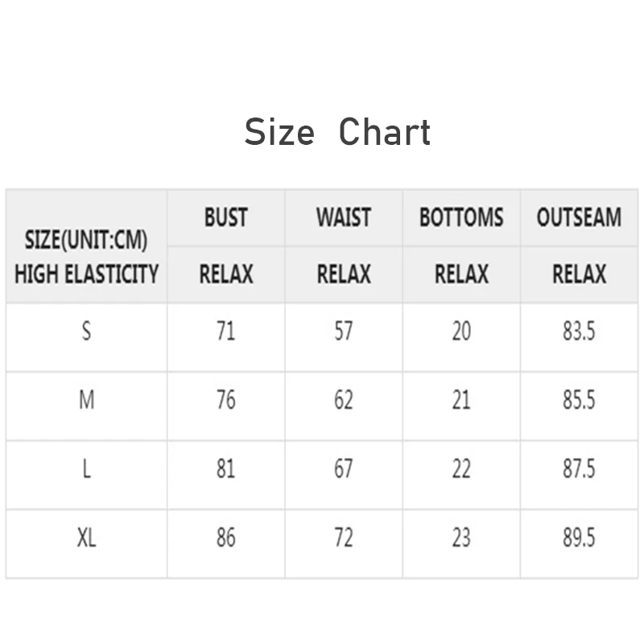The image size is (644, 644).
Task: Click the L size row label
Action: (x=86, y=469)
